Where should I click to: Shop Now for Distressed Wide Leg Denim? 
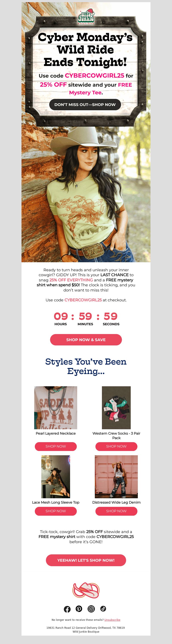tap(116, 511)
